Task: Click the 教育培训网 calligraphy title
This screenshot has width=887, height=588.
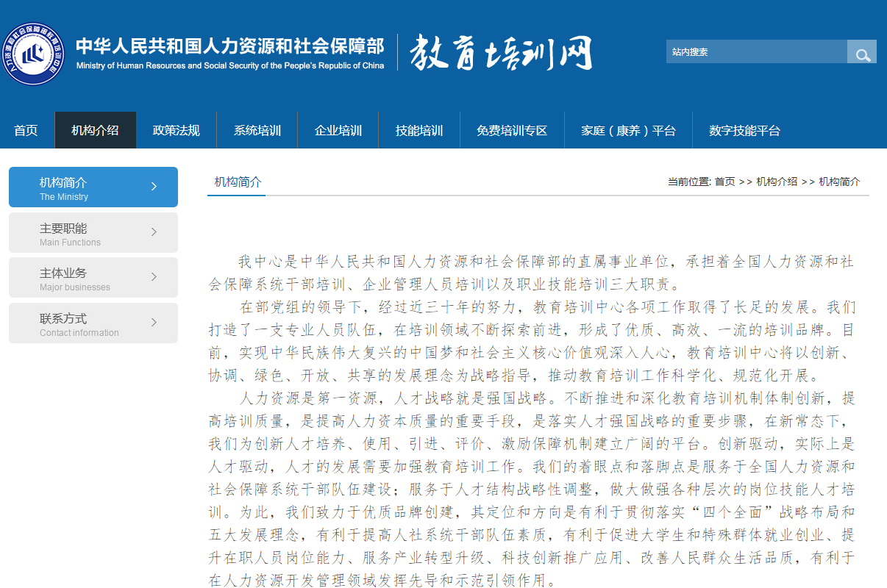Action: point(500,53)
